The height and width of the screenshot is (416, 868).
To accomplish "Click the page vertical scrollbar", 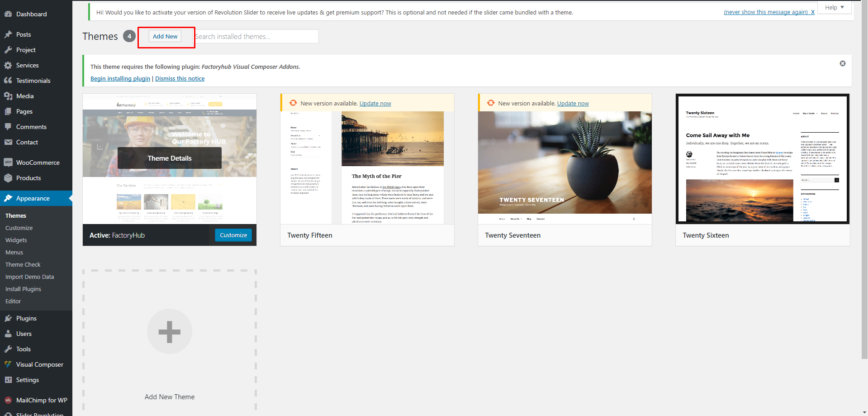I will tap(864, 181).
